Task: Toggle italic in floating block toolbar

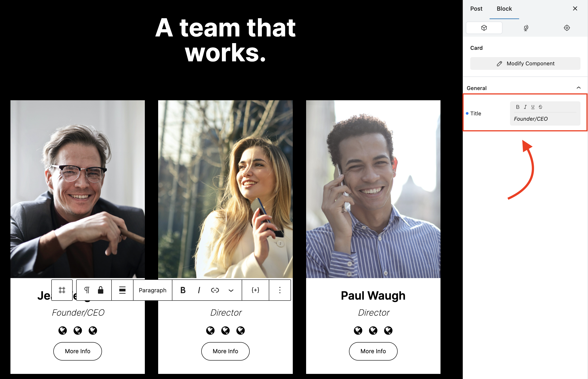Action: click(x=199, y=290)
